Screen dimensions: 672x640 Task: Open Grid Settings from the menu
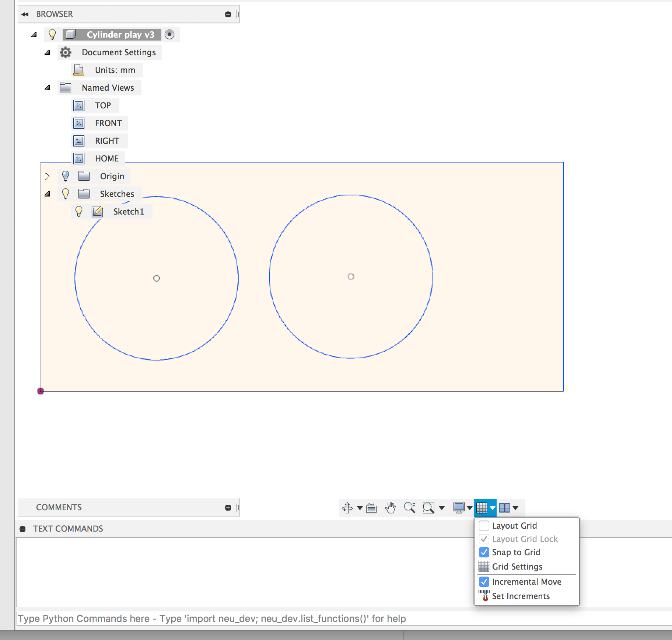[517, 567]
